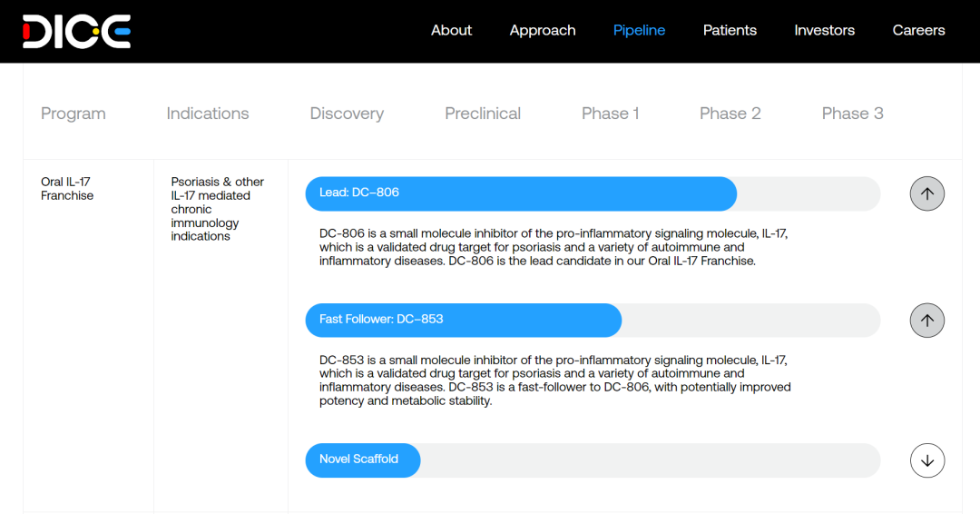
Task: Click the Discovery column header
Action: click(347, 114)
